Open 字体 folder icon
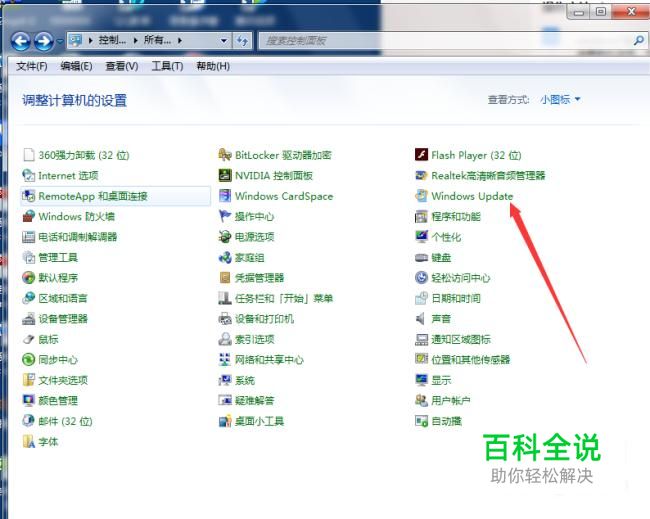Screen dimensions: 650x519 click(29, 441)
